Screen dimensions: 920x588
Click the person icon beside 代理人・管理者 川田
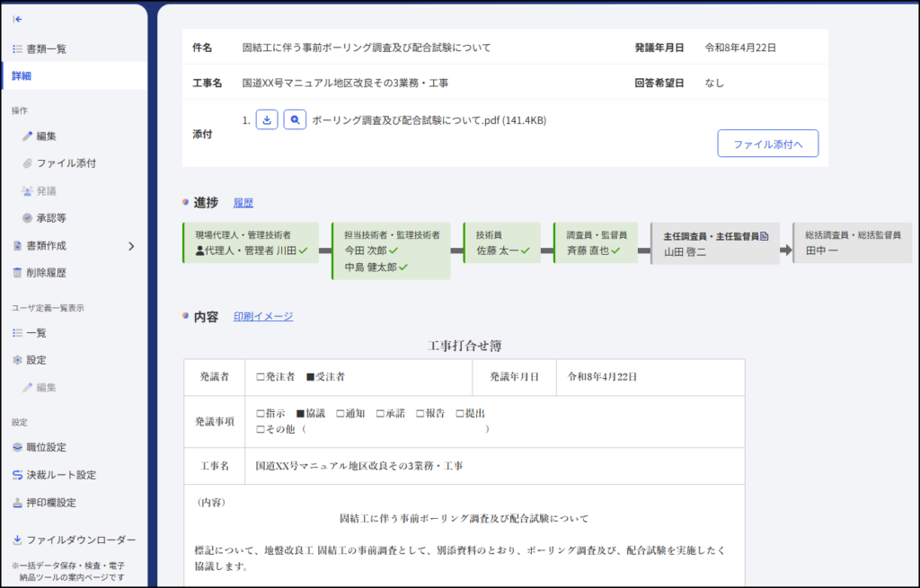pyautogui.click(x=199, y=251)
